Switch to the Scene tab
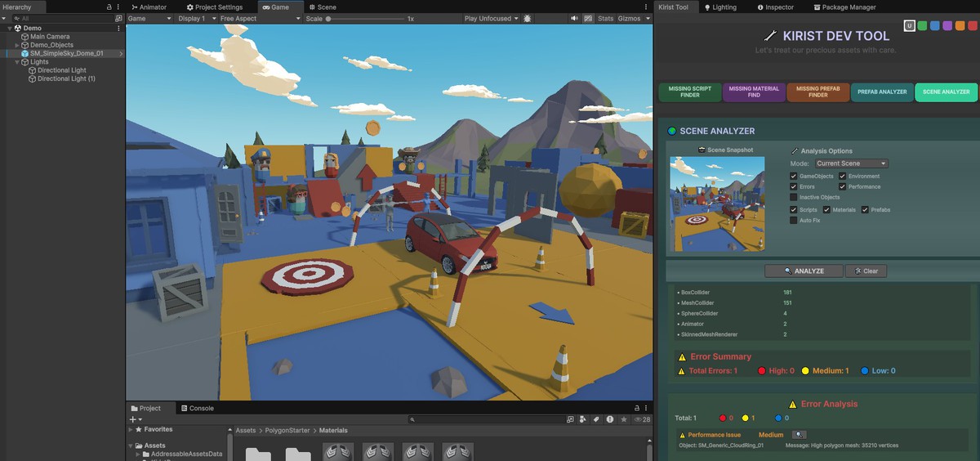980x461 pixels. (x=323, y=7)
